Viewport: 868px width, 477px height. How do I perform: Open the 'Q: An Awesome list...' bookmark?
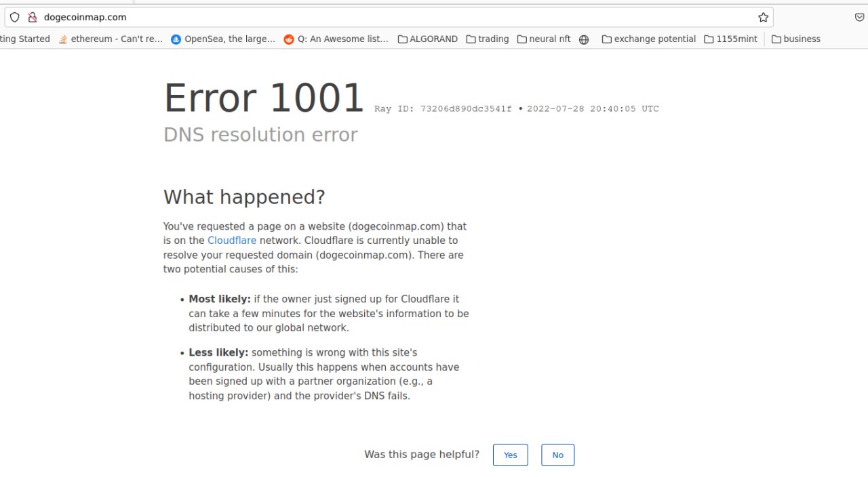coord(336,39)
